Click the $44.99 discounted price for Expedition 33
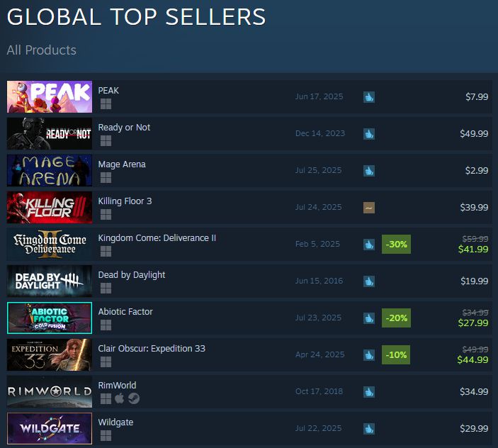Screen dimensions: 498x448 472,360
